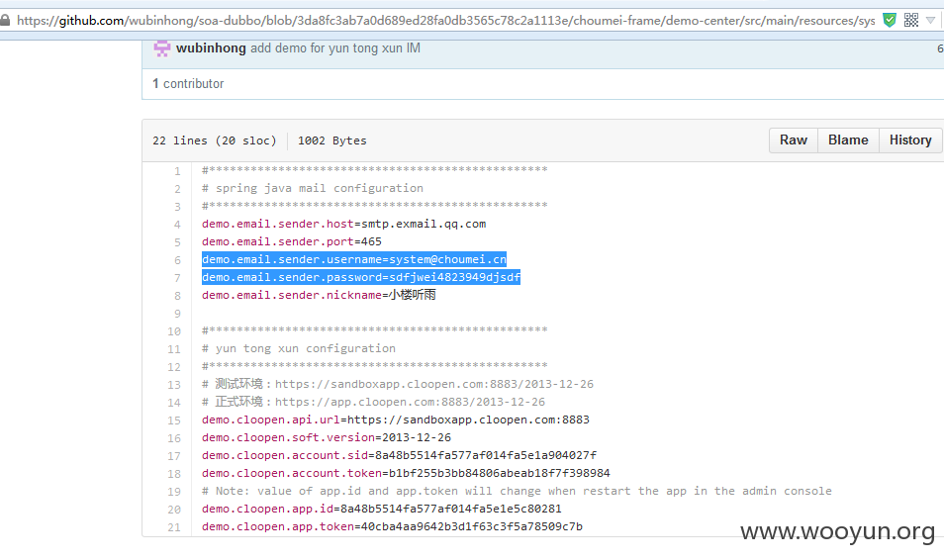Click line number 15

pos(174,420)
